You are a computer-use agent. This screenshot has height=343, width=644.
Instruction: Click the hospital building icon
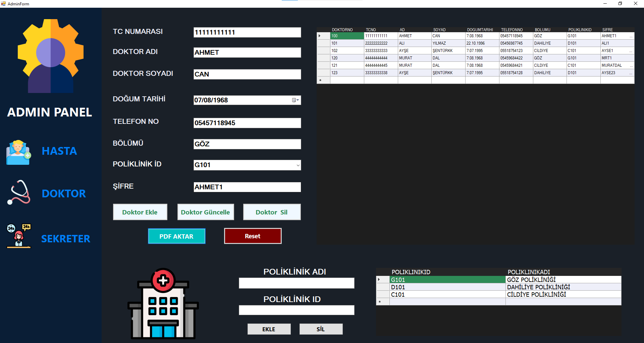click(163, 303)
